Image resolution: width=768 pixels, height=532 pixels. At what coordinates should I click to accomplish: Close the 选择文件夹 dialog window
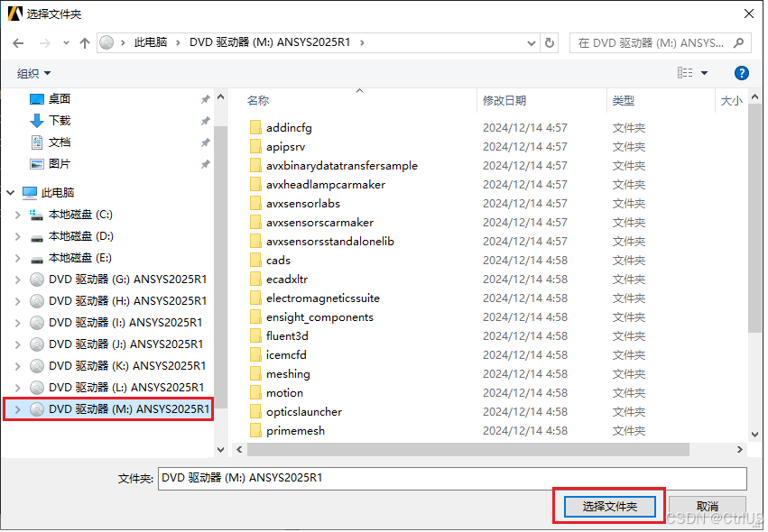749,14
